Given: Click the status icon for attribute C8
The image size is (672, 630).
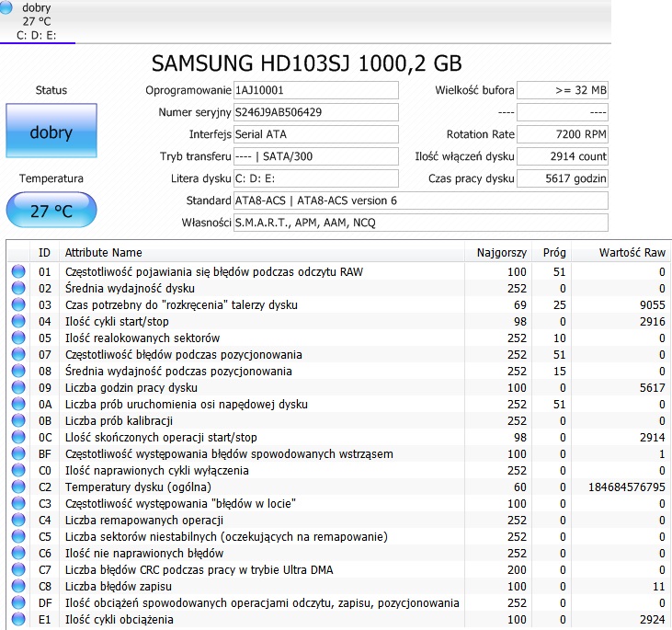Looking at the screenshot, I should click(x=18, y=587).
